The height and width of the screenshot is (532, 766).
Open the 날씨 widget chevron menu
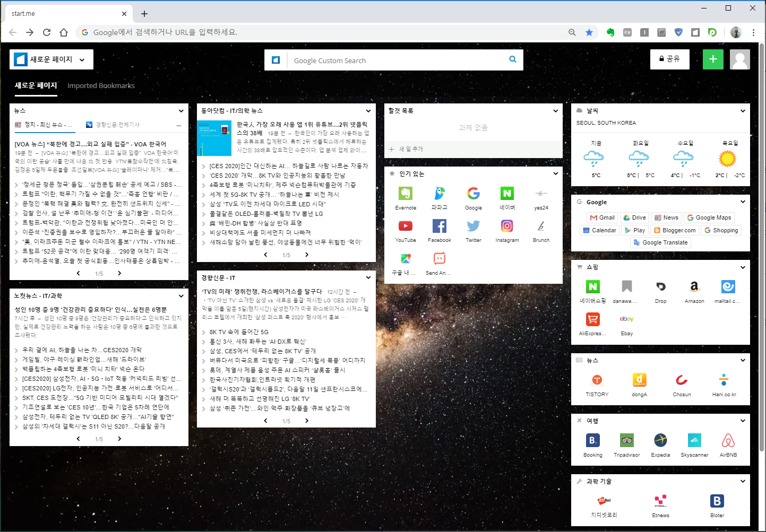coord(743,111)
